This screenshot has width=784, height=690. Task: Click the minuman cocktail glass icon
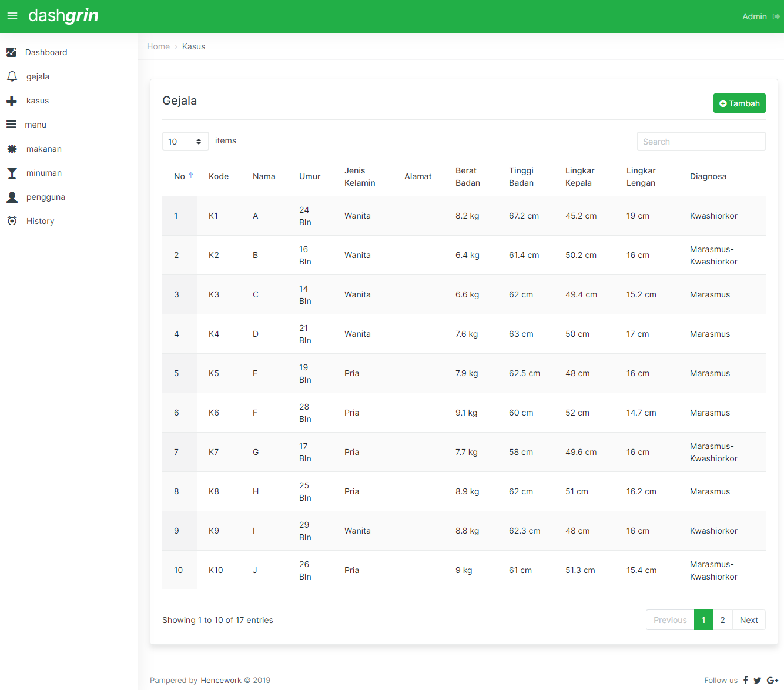pyautogui.click(x=12, y=173)
